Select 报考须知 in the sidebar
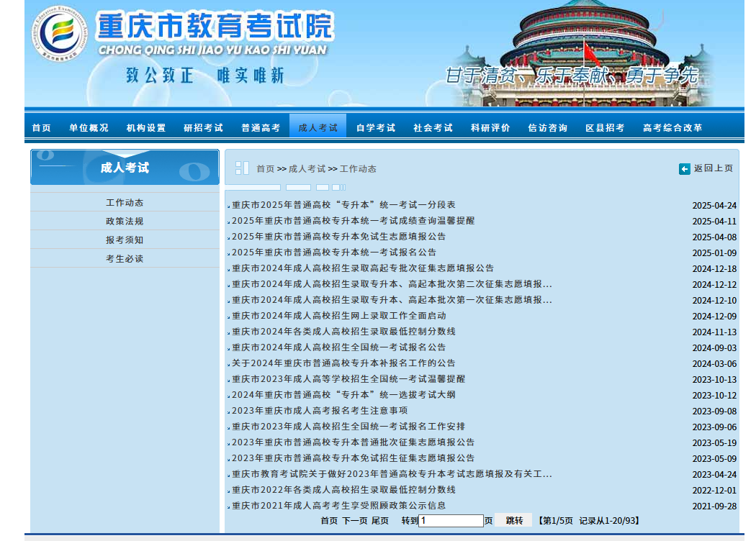This screenshot has width=756, height=541. pos(125,240)
